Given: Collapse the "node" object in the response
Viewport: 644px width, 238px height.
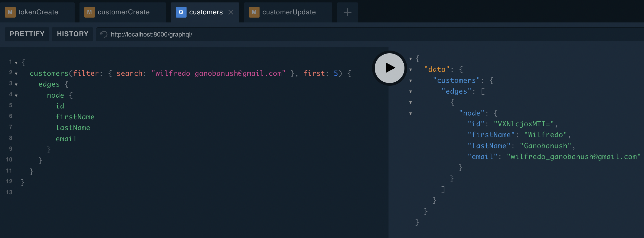Looking at the screenshot, I should click(410, 114).
